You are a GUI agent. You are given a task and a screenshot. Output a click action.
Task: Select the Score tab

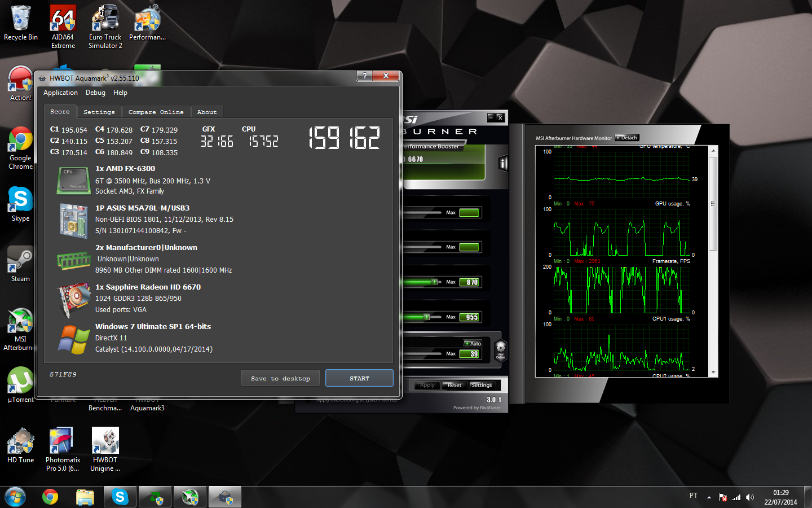pos(60,111)
